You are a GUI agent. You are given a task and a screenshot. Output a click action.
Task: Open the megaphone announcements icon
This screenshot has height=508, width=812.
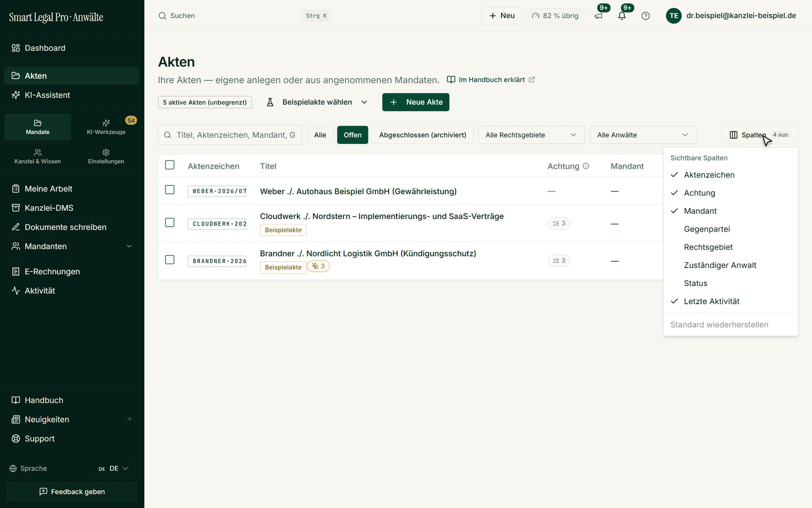tap(598, 16)
